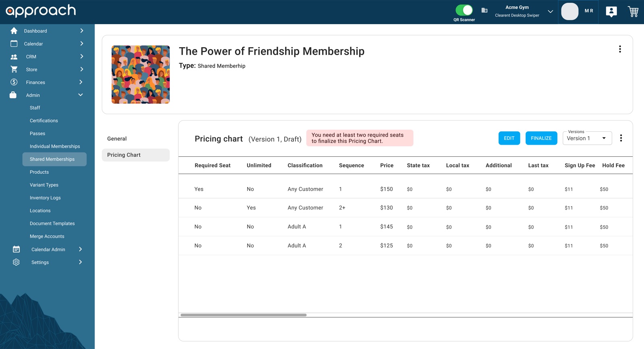Expand the Dashboard menu chevron
Screen dimensions: 644x349
pyautogui.click(x=82, y=31)
